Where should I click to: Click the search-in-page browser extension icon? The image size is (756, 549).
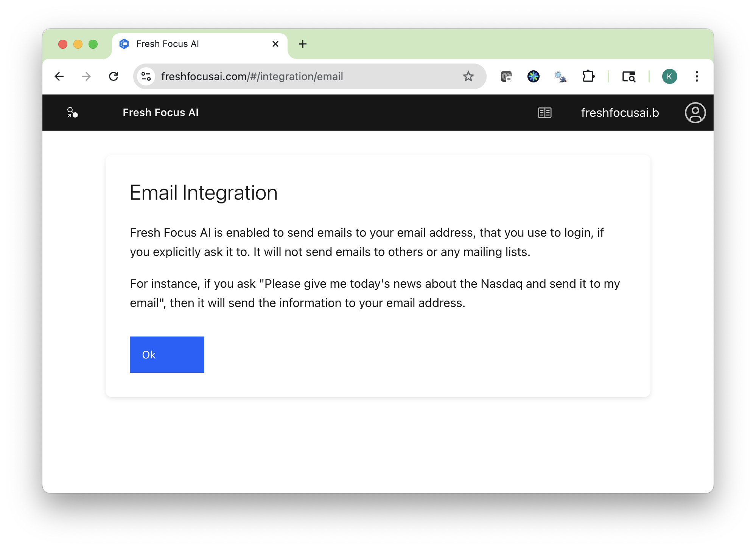561,76
